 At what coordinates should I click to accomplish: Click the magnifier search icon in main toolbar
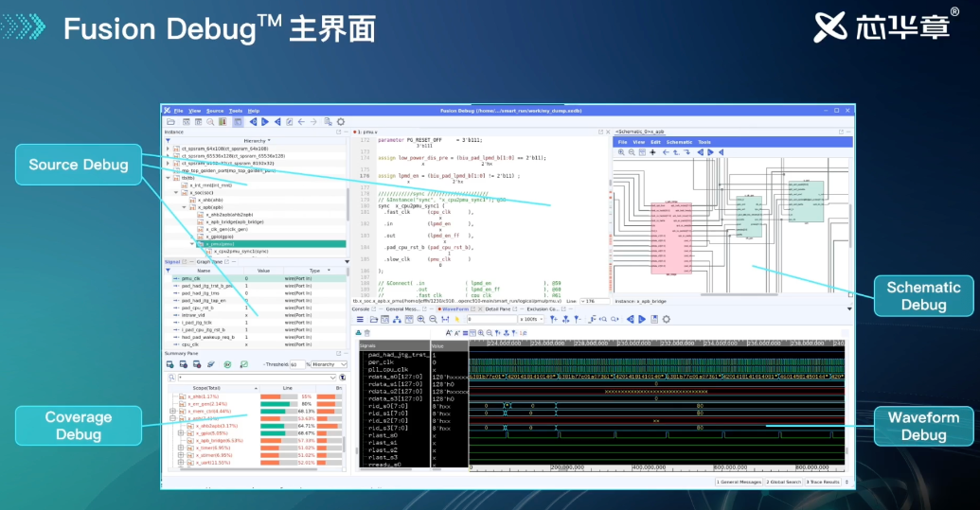coord(210,122)
